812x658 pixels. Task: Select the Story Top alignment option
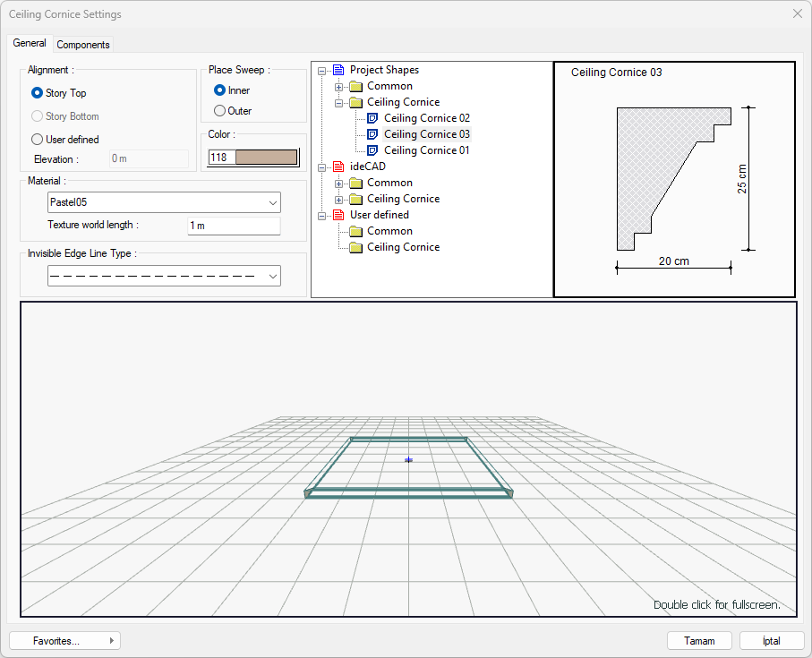[x=37, y=93]
